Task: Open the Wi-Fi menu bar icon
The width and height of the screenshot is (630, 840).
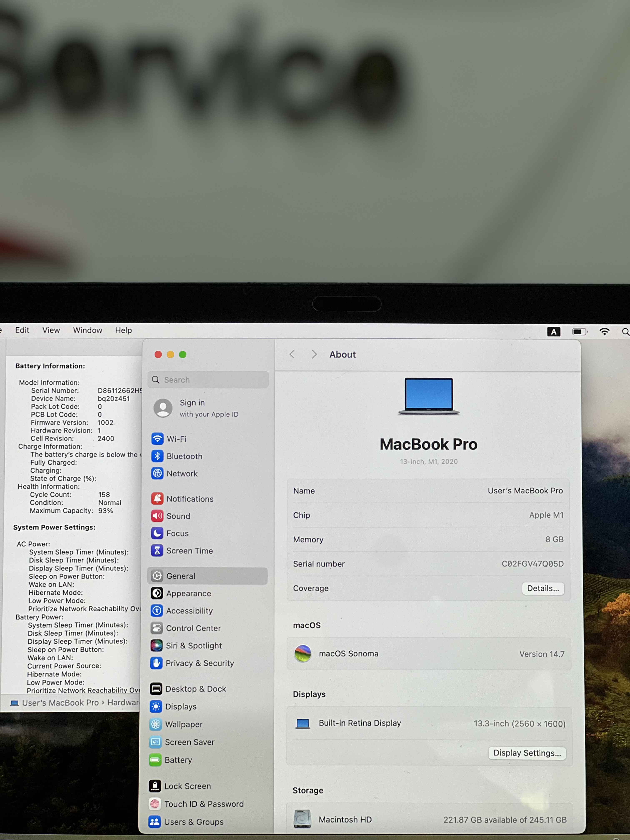Action: 604,331
